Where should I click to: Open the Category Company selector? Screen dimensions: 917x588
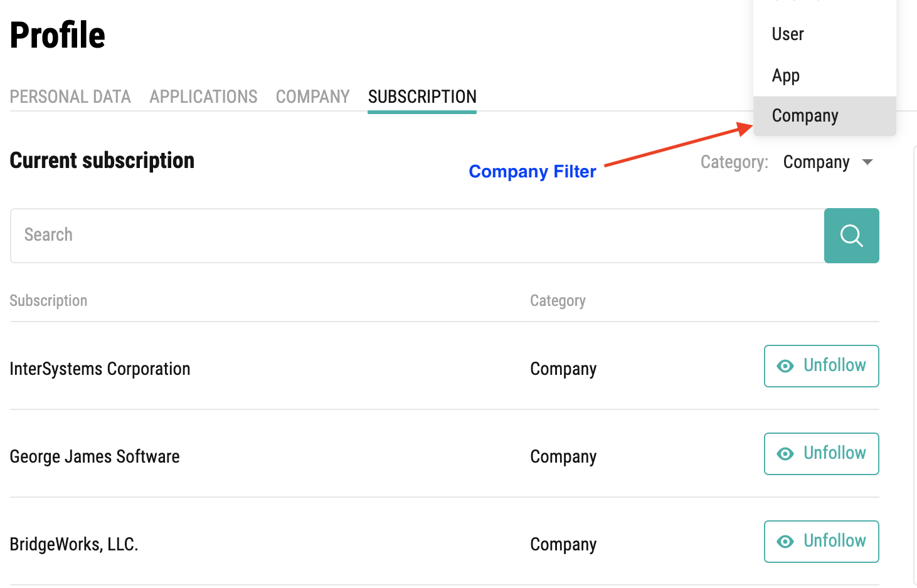pos(828,162)
